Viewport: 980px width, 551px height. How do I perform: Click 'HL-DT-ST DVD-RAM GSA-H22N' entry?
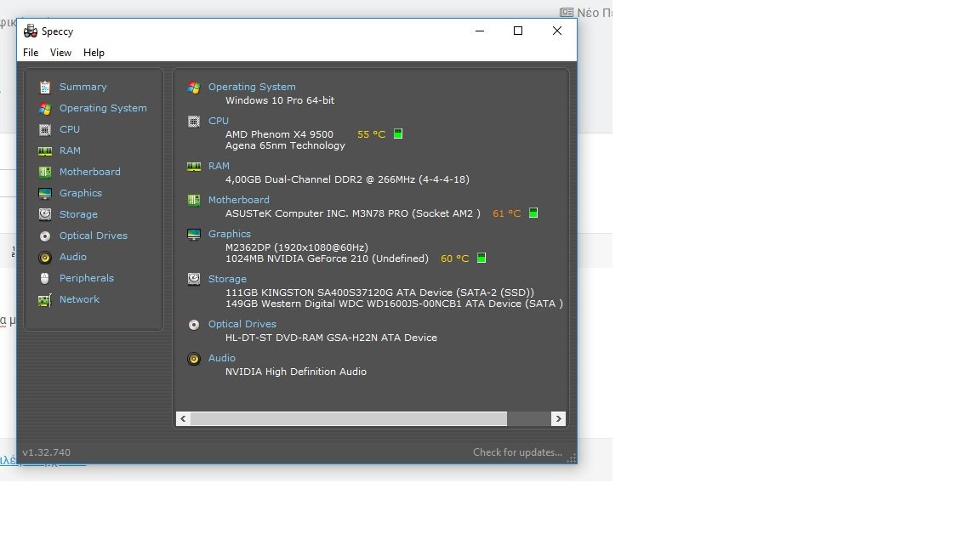[x=331, y=338]
